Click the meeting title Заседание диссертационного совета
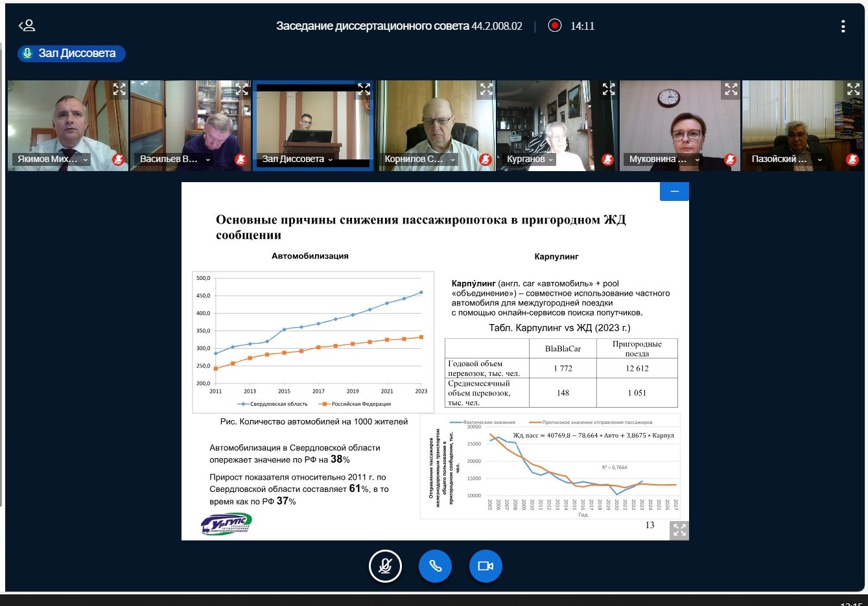 click(399, 26)
